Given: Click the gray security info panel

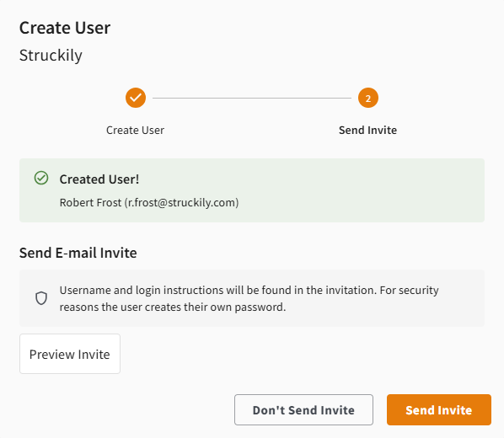Looking at the screenshot, I should click(x=252, y=298).
